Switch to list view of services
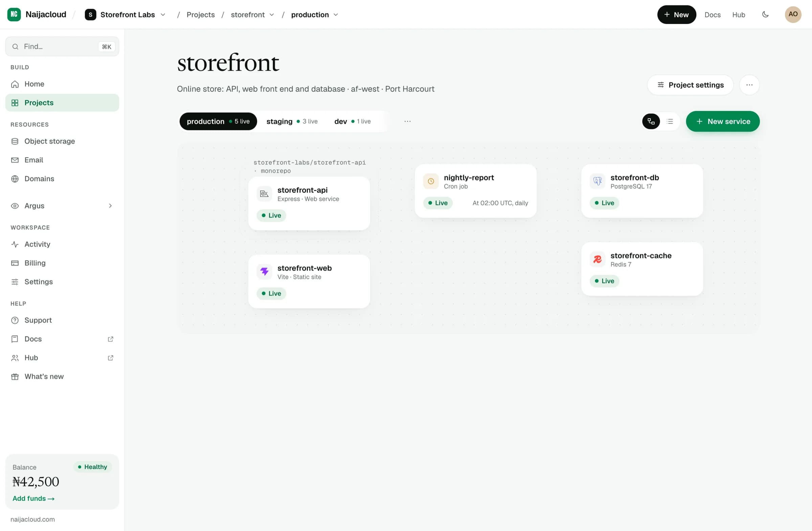The width and height of the screenshot is (812, 531). pyautogui.click(x=670, y=121)
